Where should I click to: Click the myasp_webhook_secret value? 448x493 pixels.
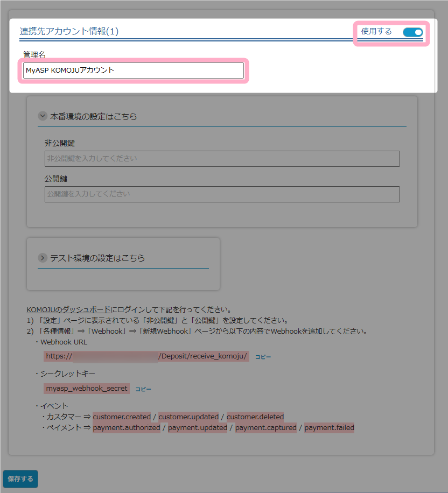87,389
